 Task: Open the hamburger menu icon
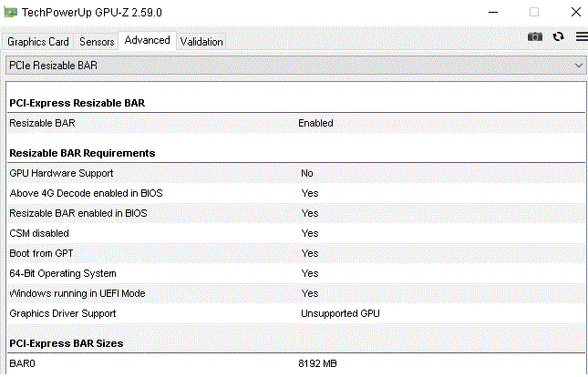coord(581,36)
